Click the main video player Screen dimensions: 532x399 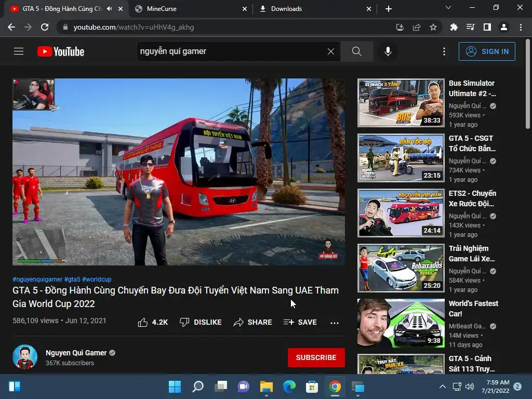click(x=179, y=172)
